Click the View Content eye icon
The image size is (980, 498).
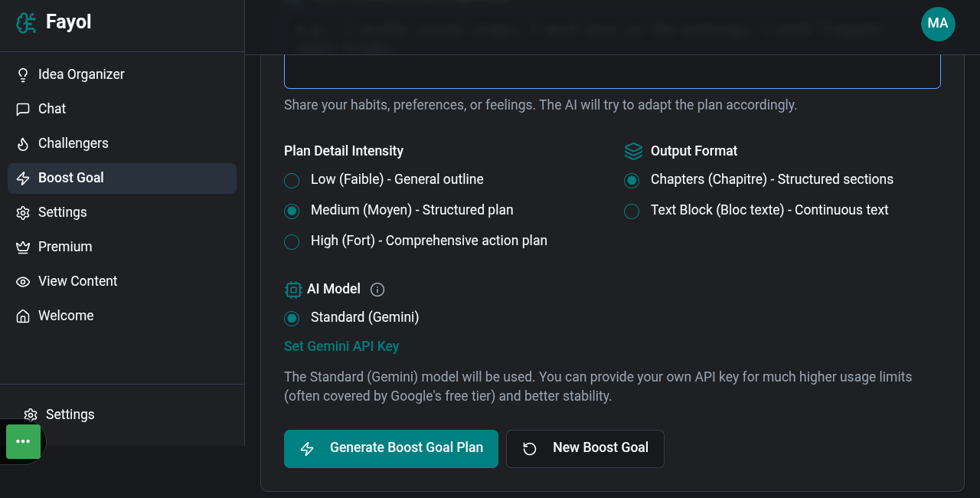[23, 281]
